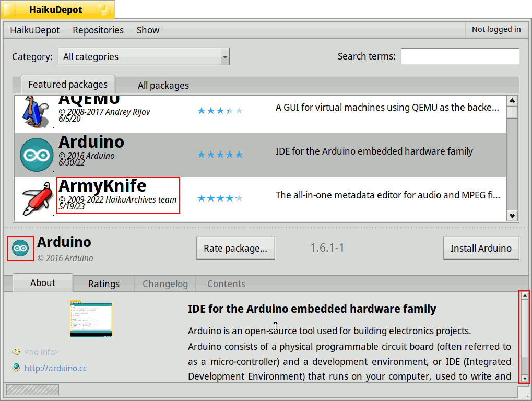Viewport: 532px width, 401px height.
Task: Click the package list scroll down arrow
Action: pos(512,216)
